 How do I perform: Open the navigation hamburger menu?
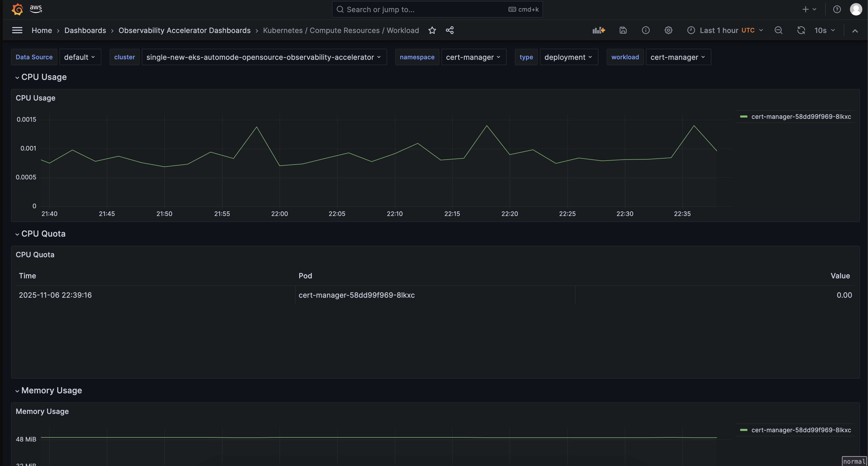click(17, 30)
